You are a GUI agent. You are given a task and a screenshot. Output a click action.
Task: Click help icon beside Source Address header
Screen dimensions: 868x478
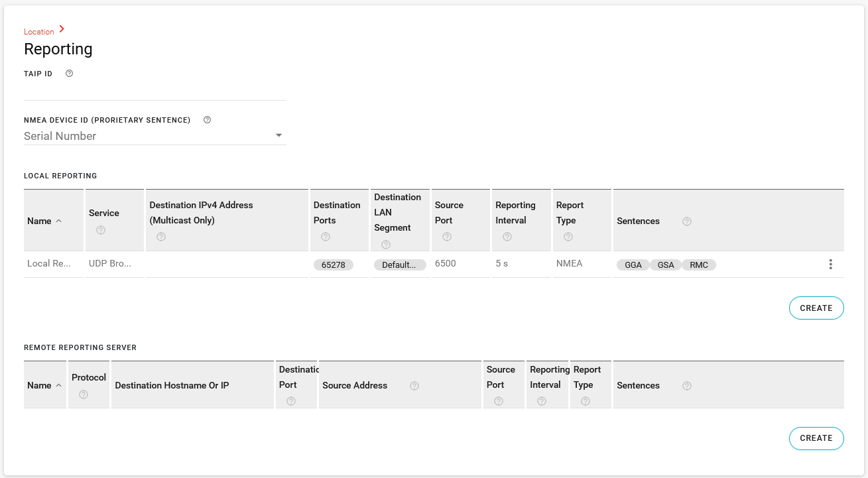tap(414, 386)
